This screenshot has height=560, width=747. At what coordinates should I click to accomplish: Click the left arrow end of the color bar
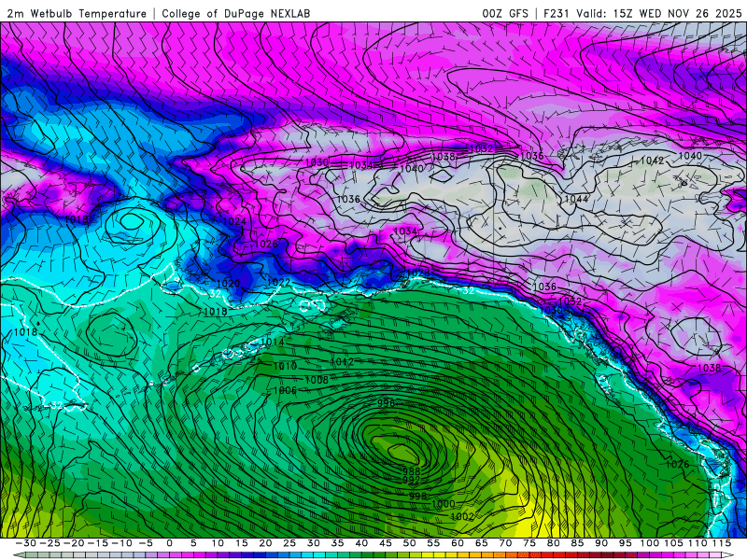coord(18,555)
